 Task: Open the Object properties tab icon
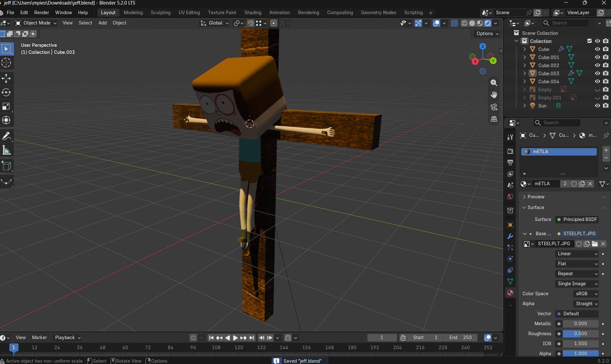point(510,225)
